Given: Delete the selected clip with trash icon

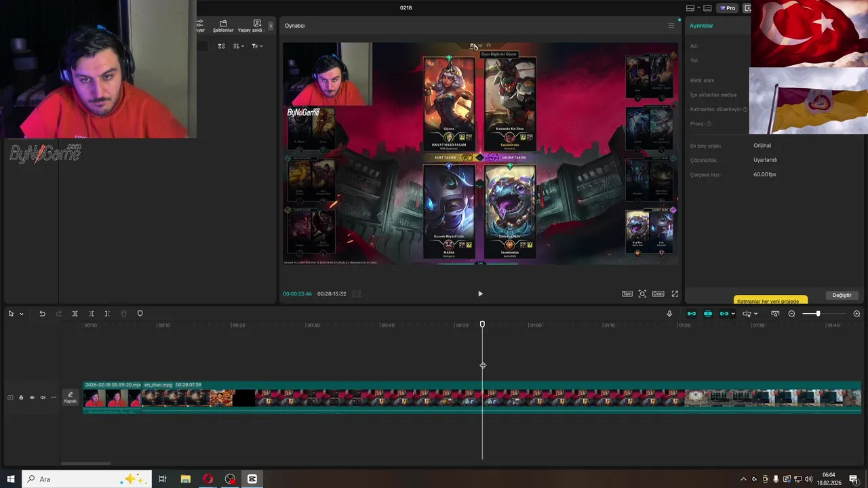Looking at the screenshot, I should (123, 314).
